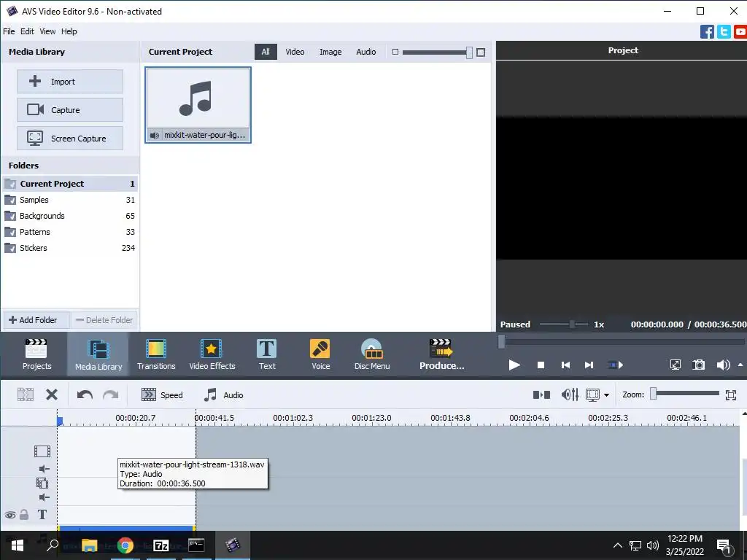This screenshot has width=747, height=560.
Task: Toggle text track visibility eye icon
Action: (x=10, y=515)
